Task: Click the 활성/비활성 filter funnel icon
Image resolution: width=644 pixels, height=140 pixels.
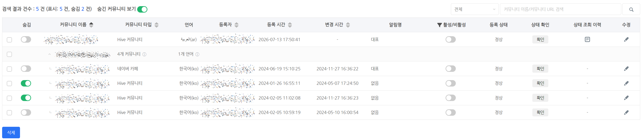Action: point(439,25)
